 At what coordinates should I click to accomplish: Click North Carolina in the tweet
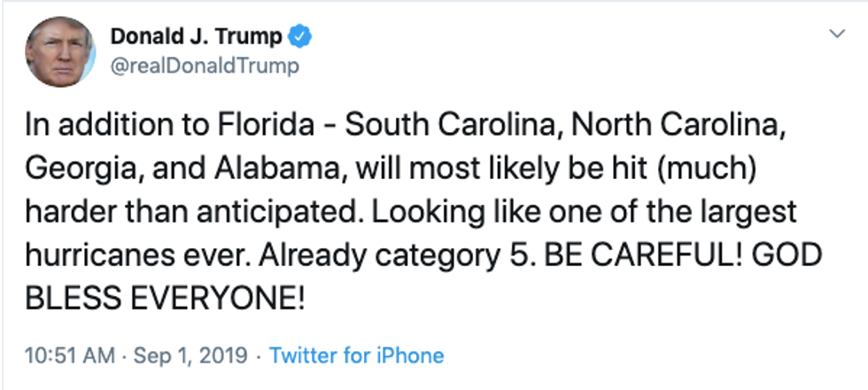pyautogui.click(x=677, y=125)
